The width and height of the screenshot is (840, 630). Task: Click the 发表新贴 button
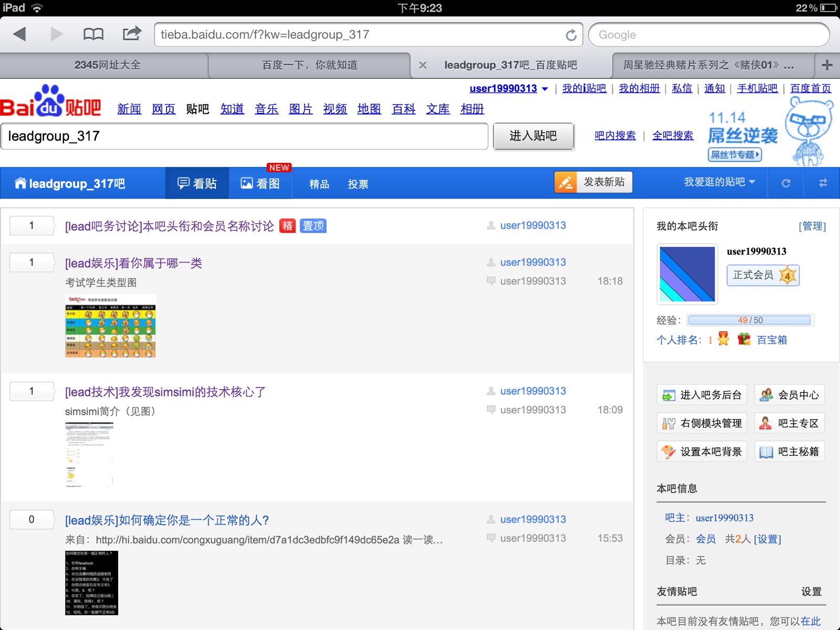coord(593,182)
